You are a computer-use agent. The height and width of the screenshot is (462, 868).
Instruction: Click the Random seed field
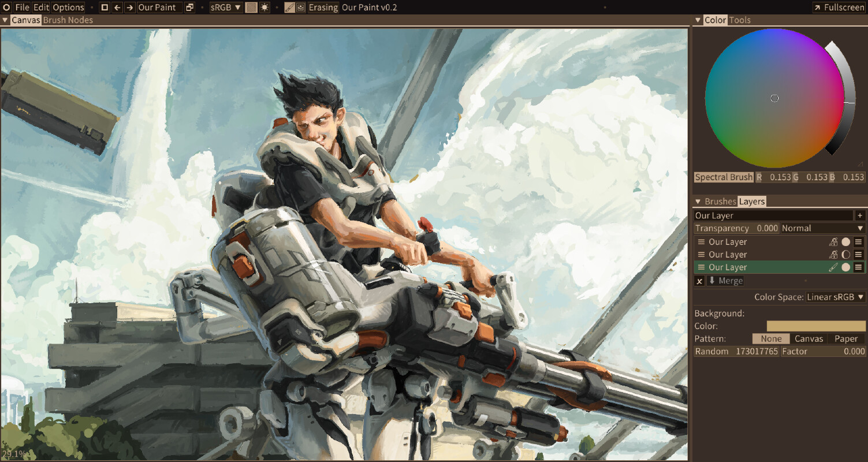coord(736,351)
